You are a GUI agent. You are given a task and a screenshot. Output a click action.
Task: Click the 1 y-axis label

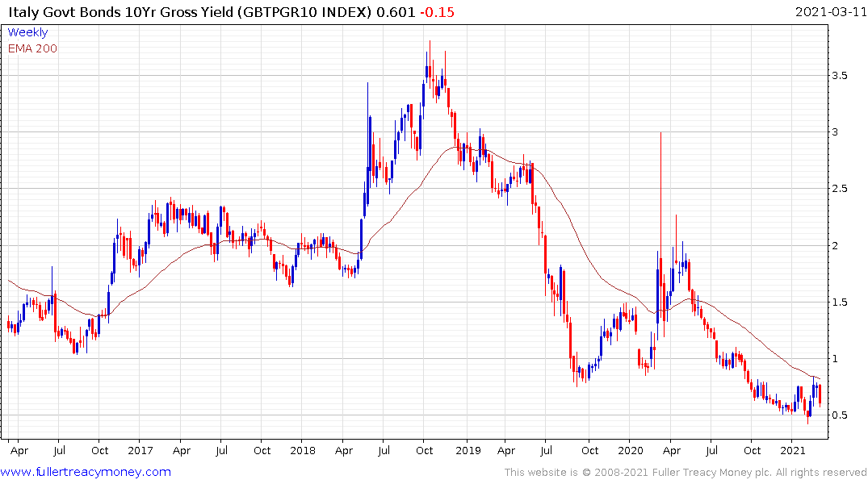coord(836,358)
